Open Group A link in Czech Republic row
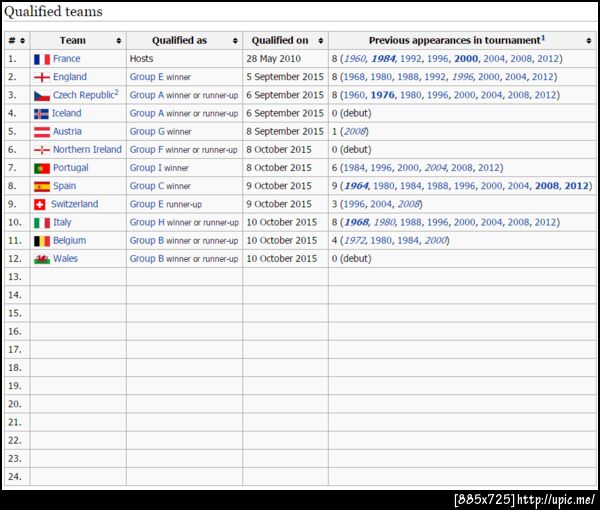Screen dimensions: 600x510 click(x=147, y=95)
